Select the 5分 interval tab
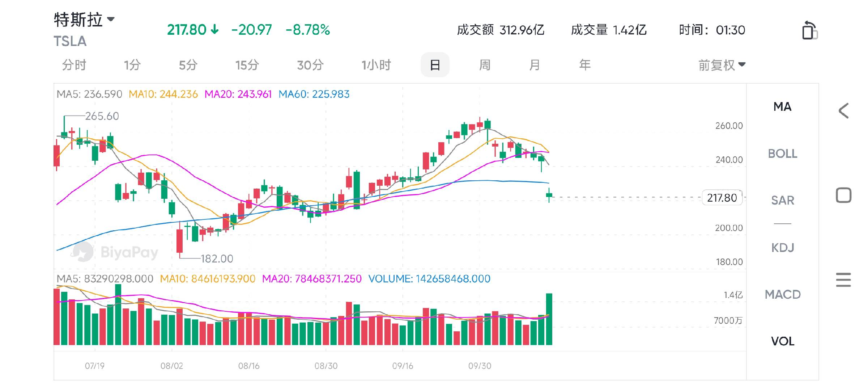Viewport: 868px width, 391px height. (188, 65)
